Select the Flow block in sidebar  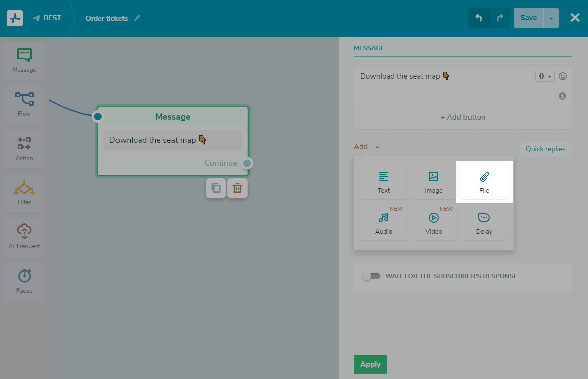pos(24,104)
